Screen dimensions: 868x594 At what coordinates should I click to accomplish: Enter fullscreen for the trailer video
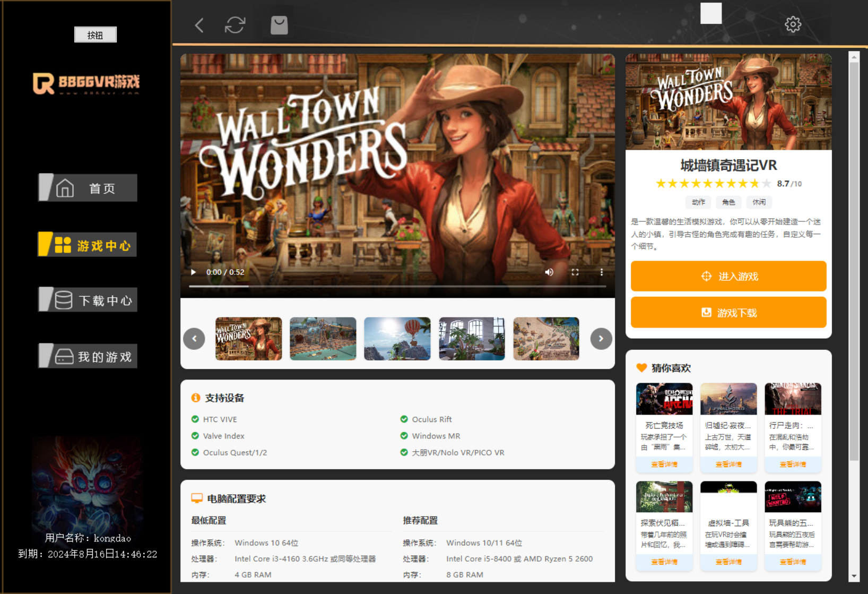pos(575,272)
